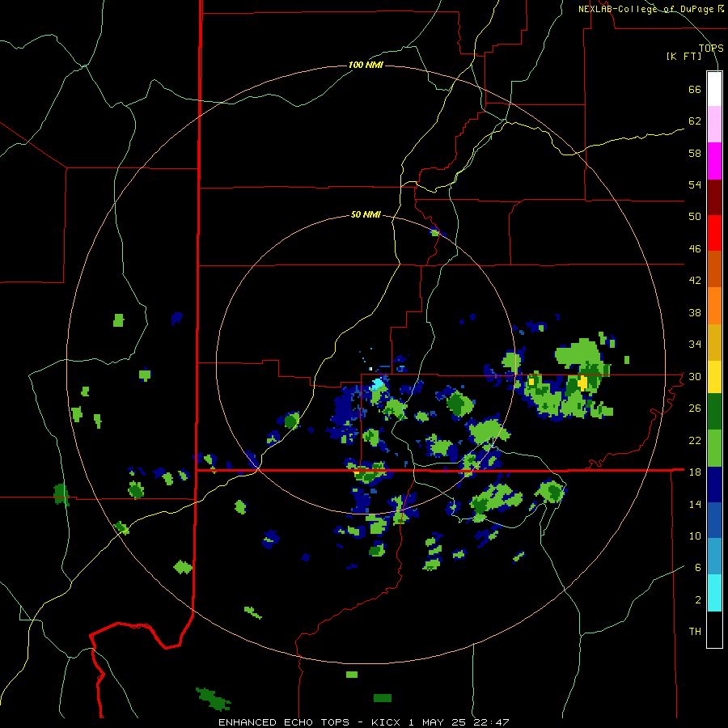Click the 100 NMI range ring label
The image size is (728, 728).
[366, 65]
